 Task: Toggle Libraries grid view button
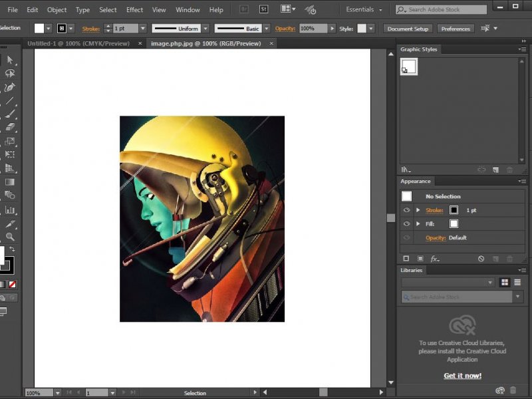[505, 282]
